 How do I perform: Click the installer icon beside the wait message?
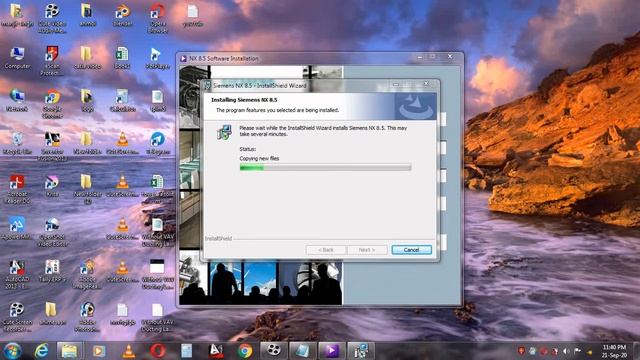[224, 132]
